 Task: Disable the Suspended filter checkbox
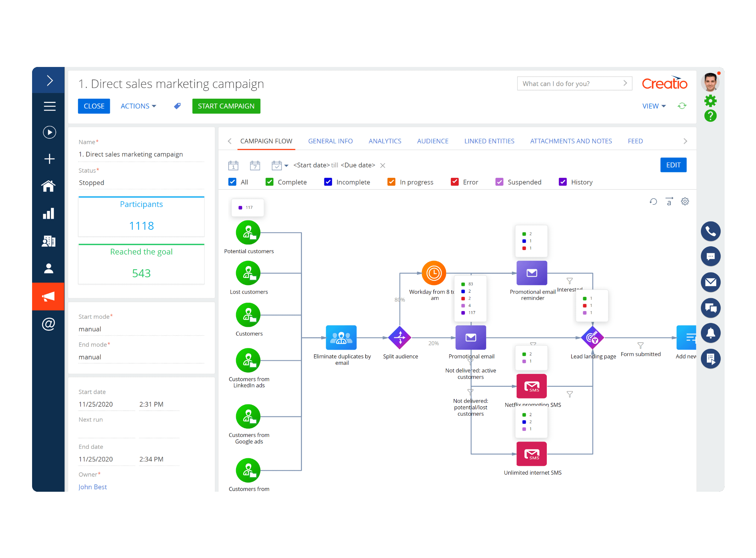(x=499, y=182)
